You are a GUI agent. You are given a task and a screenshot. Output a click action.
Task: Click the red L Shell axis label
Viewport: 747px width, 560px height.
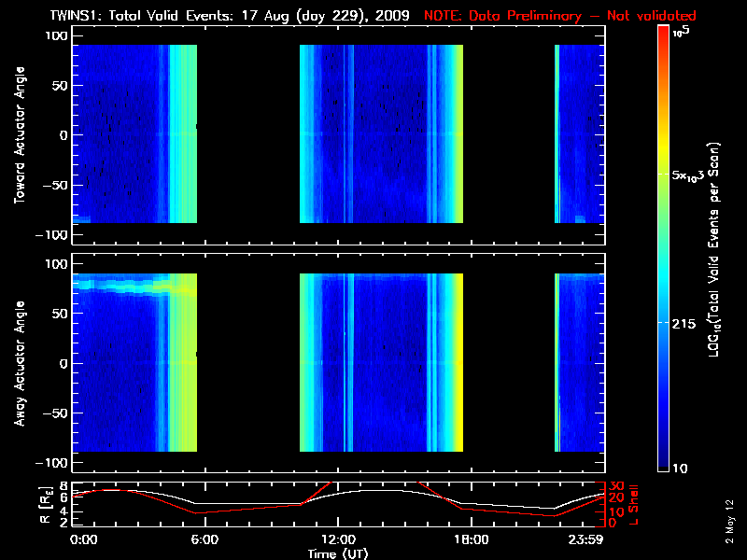click(x=634, y=502)
